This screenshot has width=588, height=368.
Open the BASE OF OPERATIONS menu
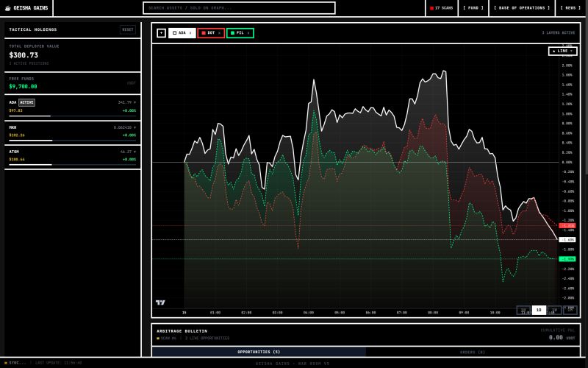(x=522, y=8)
